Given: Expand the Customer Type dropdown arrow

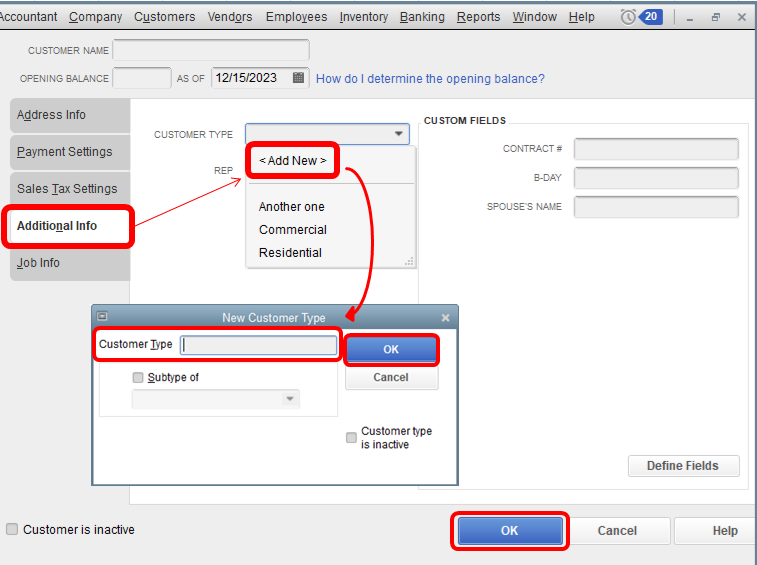Looking at the screenshot, I should [399, 134].
